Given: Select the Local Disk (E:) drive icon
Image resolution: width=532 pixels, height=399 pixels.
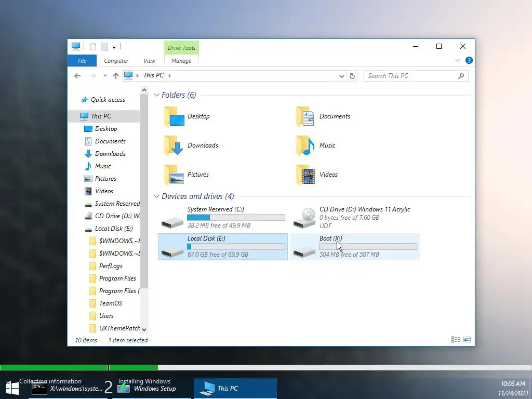Looking at the screenshot, I should (x=172, y=251).
